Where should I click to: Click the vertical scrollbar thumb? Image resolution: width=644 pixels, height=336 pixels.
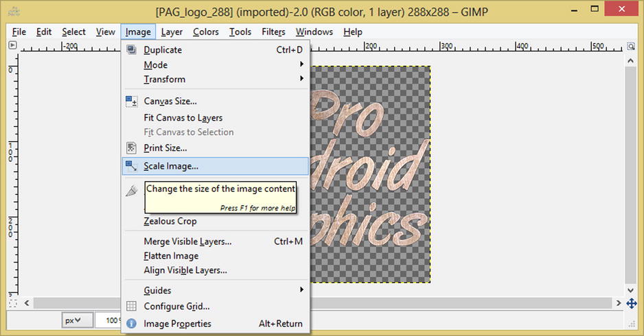(631, 175)
